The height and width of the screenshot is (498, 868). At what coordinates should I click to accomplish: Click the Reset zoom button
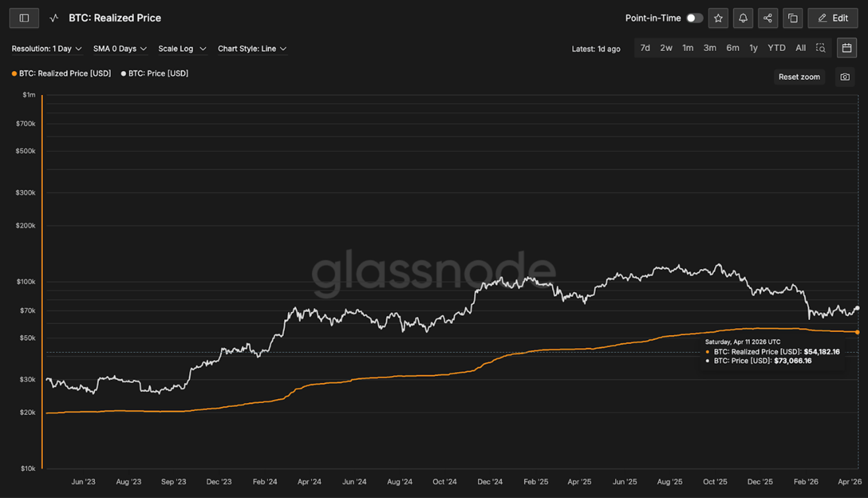tap(799, 77)
